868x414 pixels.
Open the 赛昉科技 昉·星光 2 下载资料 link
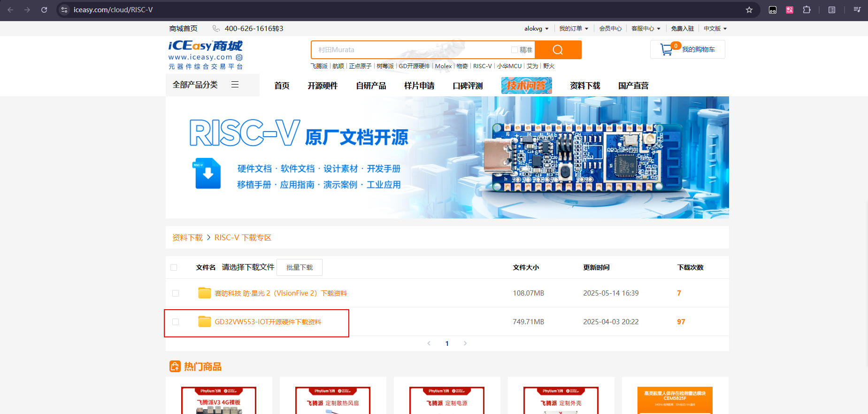click(x=281, y=293)
